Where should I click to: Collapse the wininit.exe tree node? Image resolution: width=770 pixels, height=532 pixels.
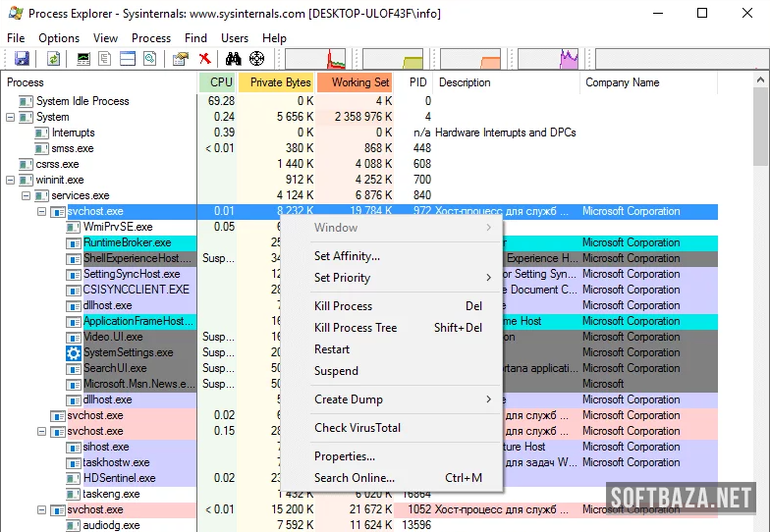11,181
